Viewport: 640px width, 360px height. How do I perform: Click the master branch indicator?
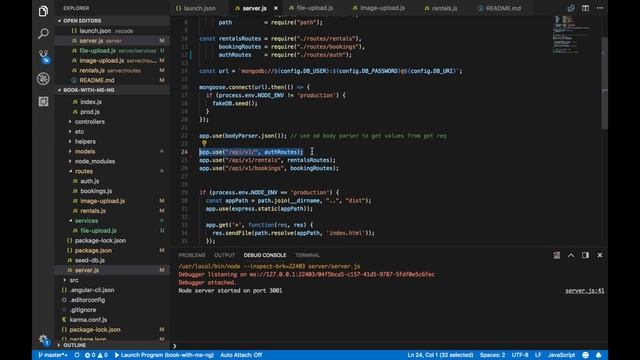pos(53,355)
